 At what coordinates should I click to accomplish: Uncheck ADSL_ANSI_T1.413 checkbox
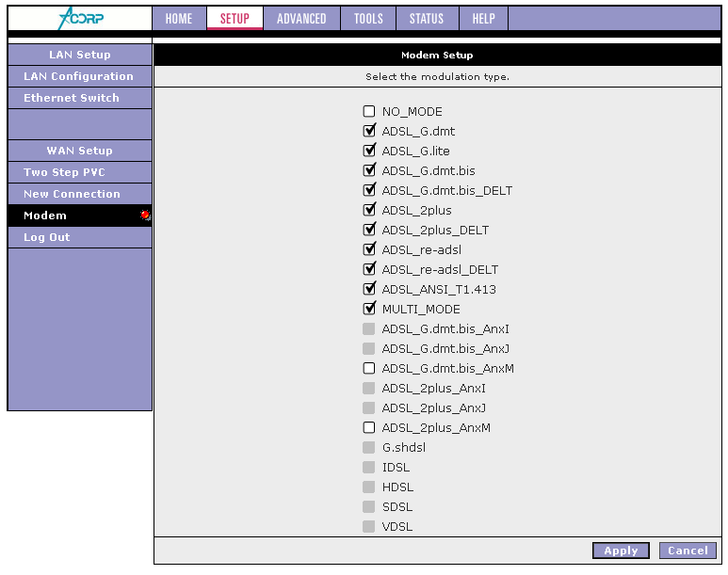(369, 289)
